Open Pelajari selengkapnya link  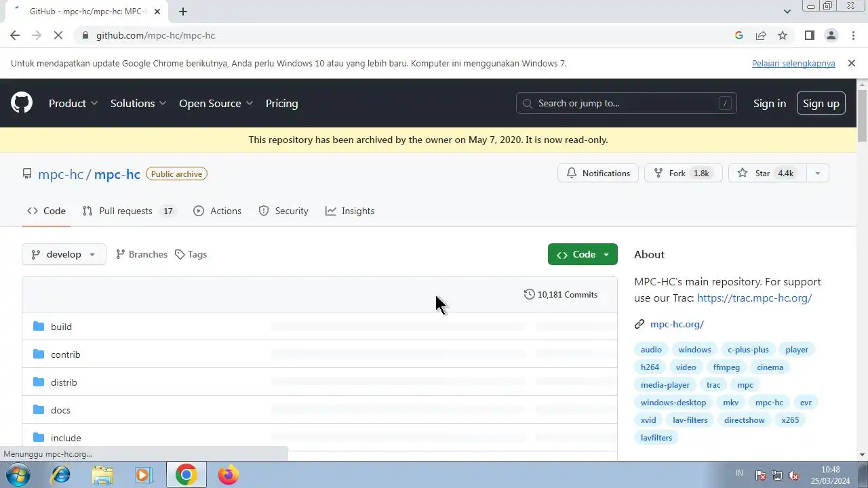[x=793, y=63]
